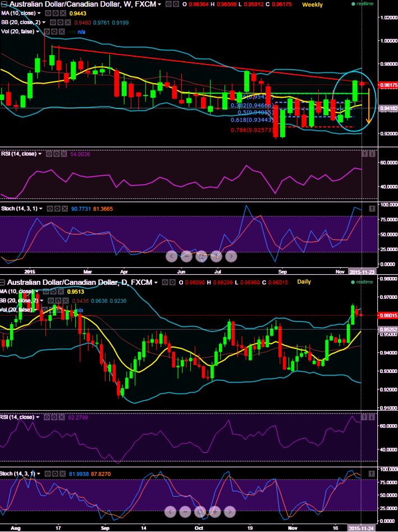
Task: Expand daily RSI (14, close) dropdown arrow
Action: pos(38,417)
